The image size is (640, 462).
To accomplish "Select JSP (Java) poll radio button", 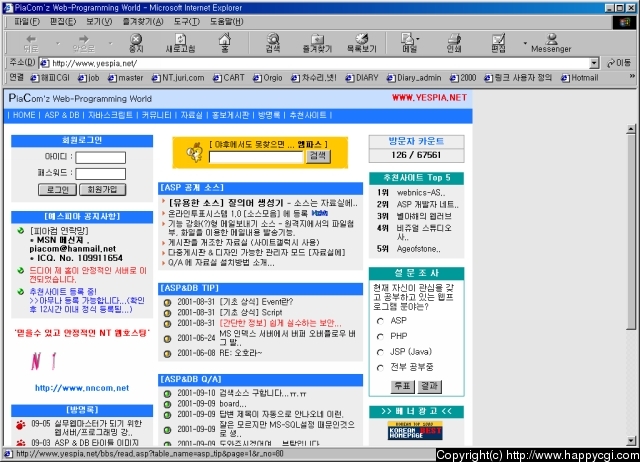I will [379, 351].
